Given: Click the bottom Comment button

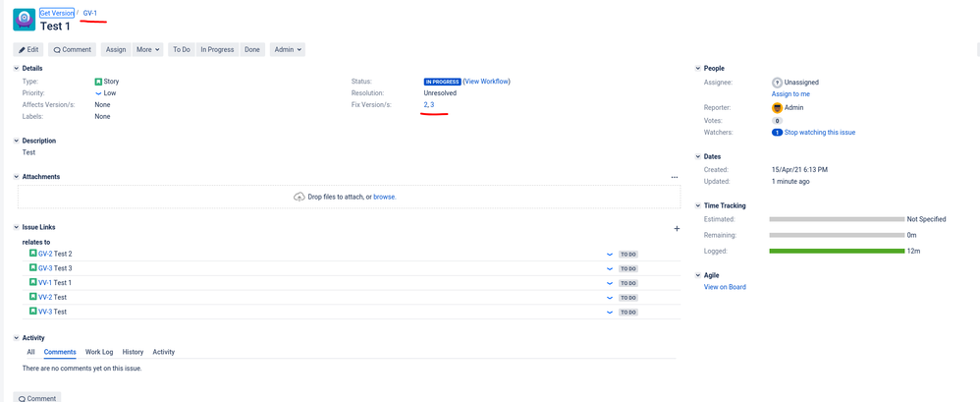Looking at the screenshot, I should (x=37, y=398).
